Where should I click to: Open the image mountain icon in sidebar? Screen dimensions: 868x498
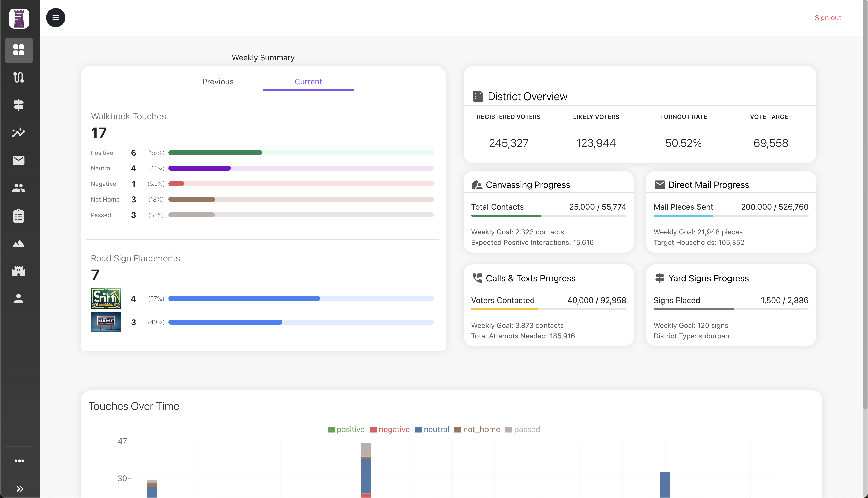tap(19, 243)
